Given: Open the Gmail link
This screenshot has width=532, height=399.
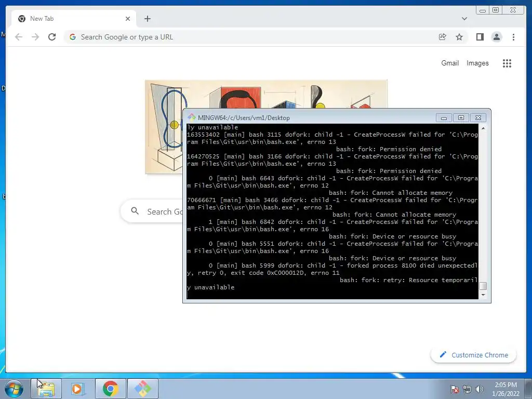Looking at the screenshot, I should (x=450, y=63).
